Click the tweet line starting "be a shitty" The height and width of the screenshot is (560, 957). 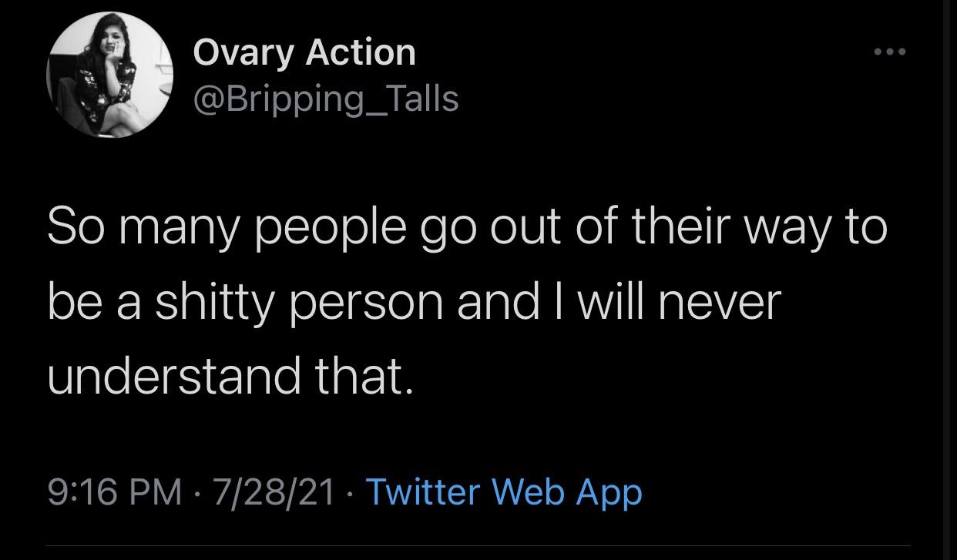[414, 302]
